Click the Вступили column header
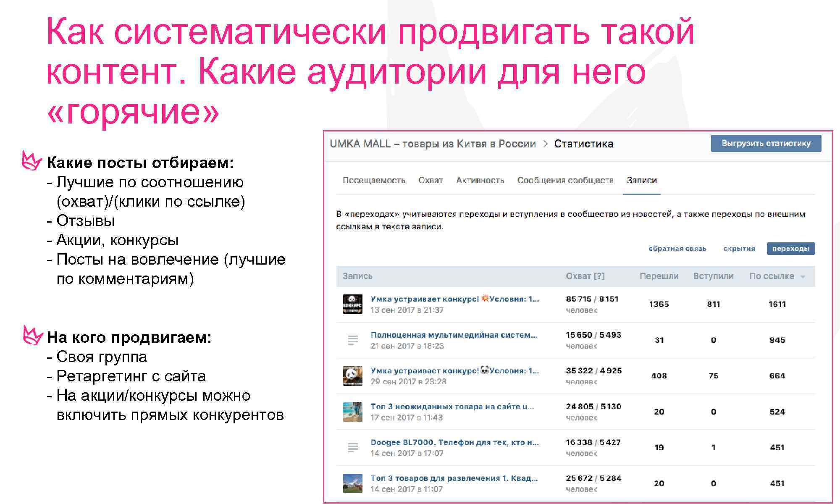 point(713,276)
